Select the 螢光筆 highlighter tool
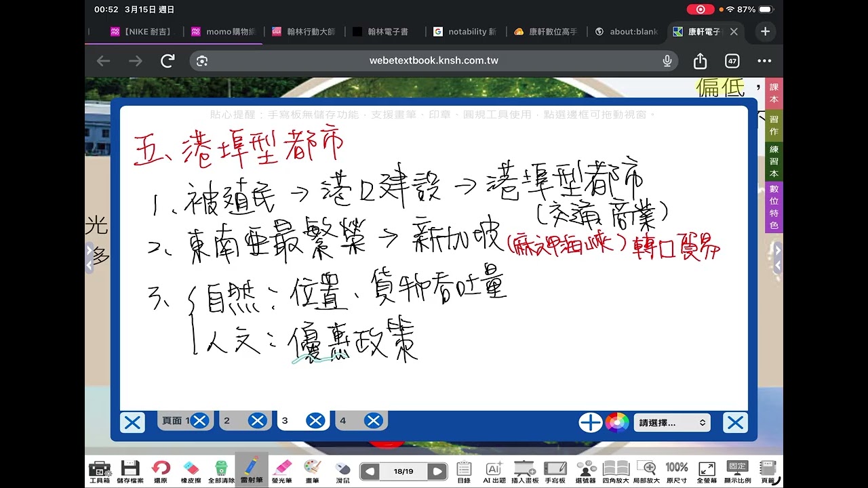 (281, 471)
